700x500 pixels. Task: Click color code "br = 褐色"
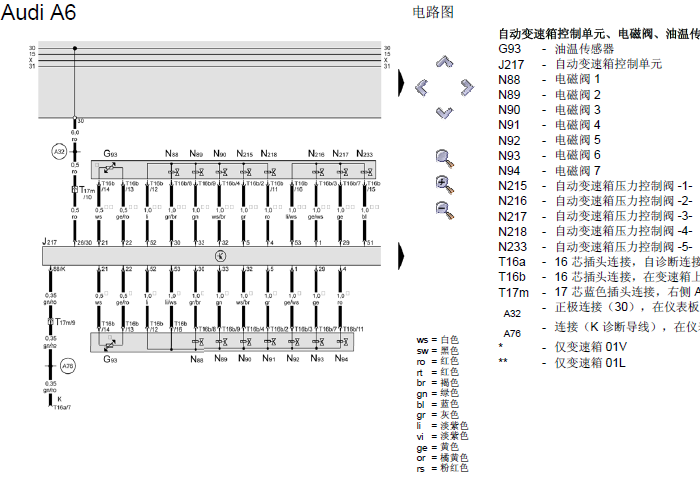[438, 383]
